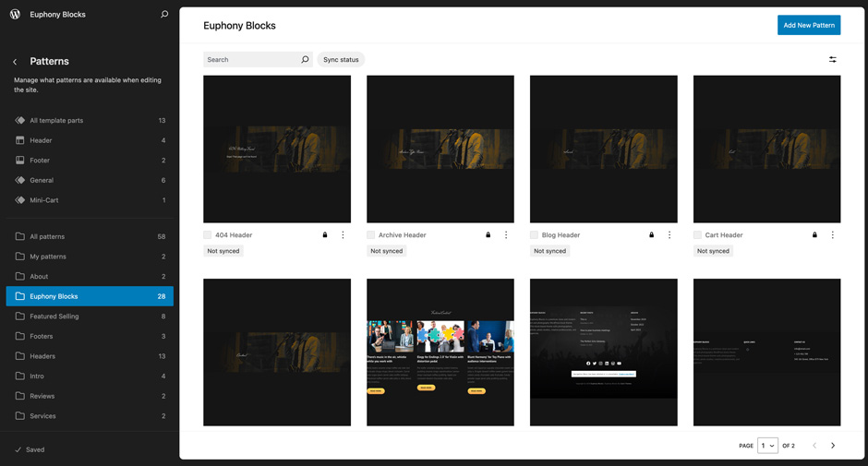Open All template parts section
Screen dimensions: 868x466
[56, 121]
